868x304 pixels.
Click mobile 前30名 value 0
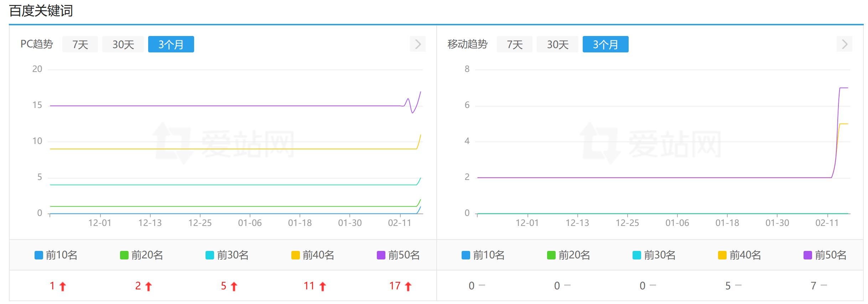(x=643, y=286)
